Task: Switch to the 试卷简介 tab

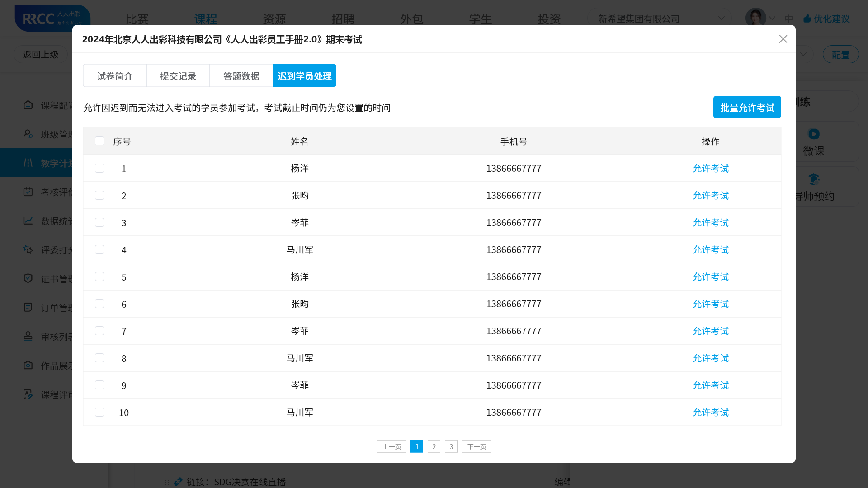Action: click(x=115, y=75)
